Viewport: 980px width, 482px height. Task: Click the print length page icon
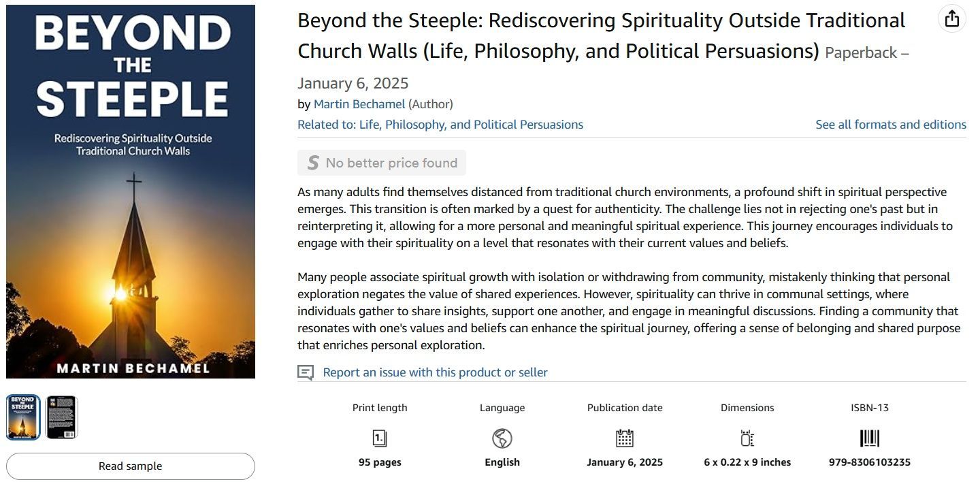tap(380, 438)
